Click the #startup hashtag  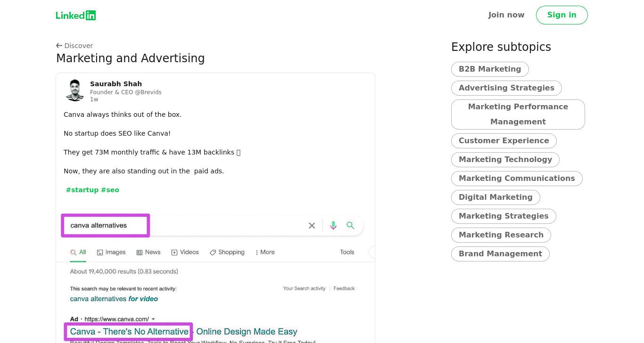pyautogui.click(x=82, y=190)
